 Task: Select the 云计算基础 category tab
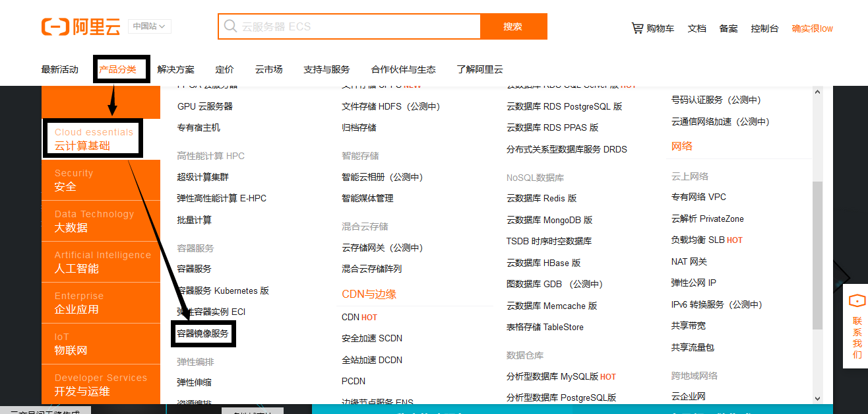101,139
